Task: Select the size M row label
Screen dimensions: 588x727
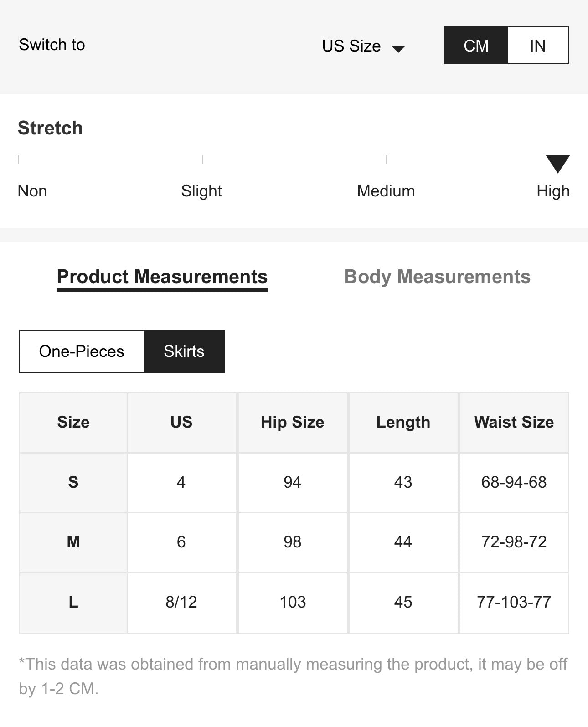Action: [x=73, y=542]
